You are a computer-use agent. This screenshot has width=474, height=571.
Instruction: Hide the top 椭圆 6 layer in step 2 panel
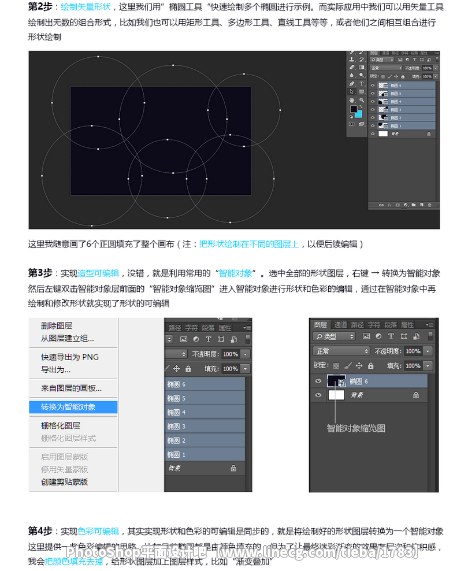pos(372,85)
